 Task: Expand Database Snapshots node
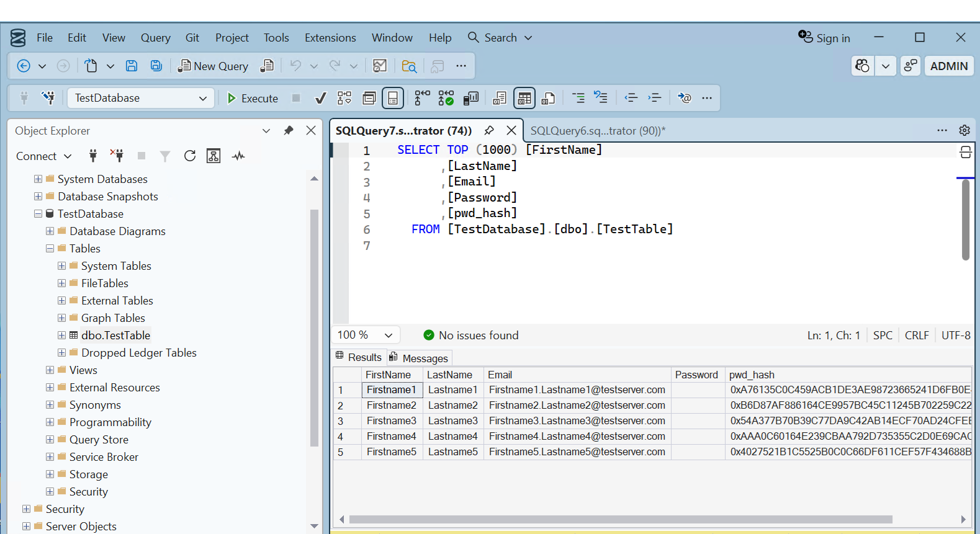coord(38,196)
